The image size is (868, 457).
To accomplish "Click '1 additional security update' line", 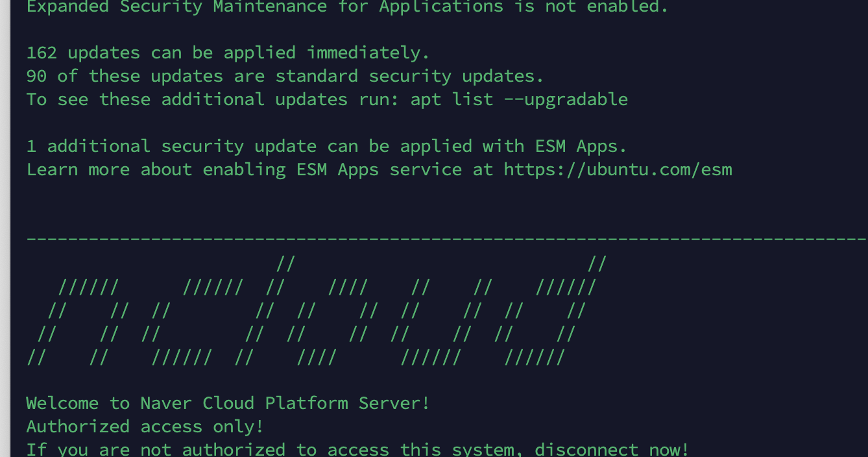I will point(327,146).
